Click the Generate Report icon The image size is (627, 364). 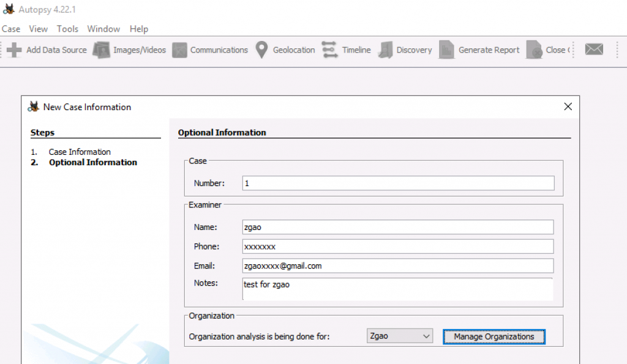pyautogui.click(x=448, y=50)
